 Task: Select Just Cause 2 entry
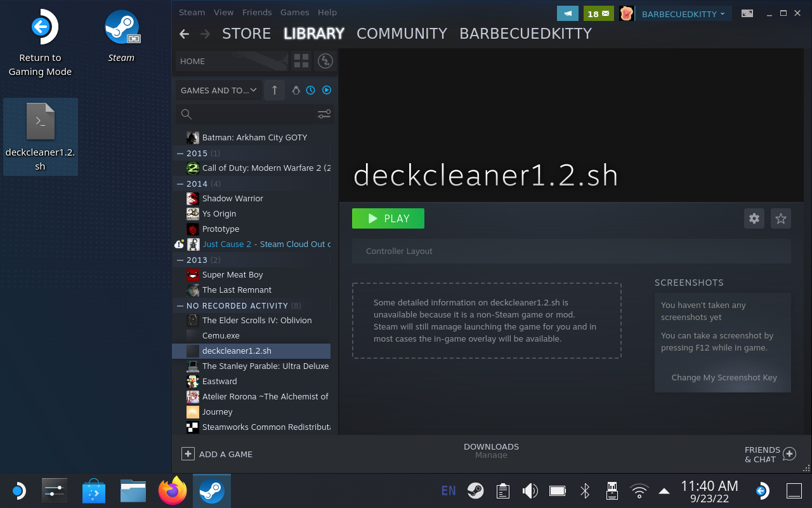251,244
